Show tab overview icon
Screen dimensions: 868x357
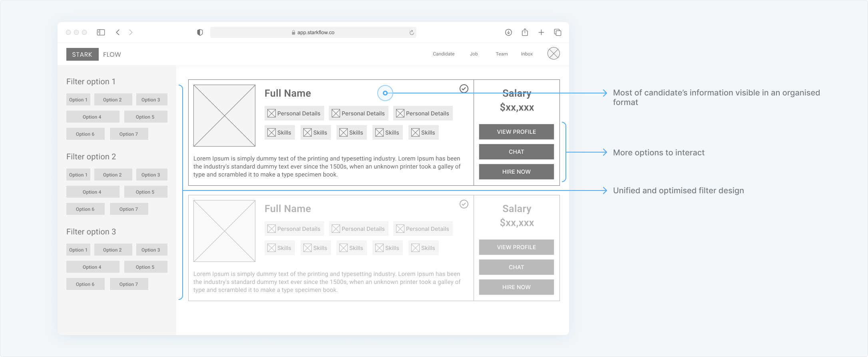[557, 32]
